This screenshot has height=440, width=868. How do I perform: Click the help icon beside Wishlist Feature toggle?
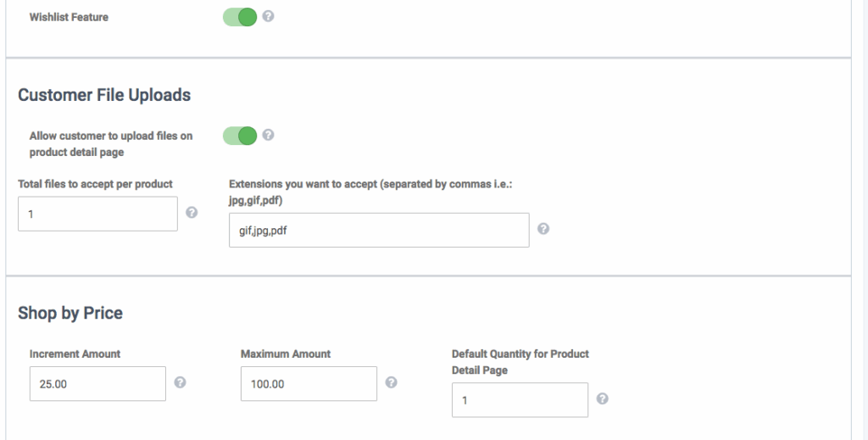(268, 16)
